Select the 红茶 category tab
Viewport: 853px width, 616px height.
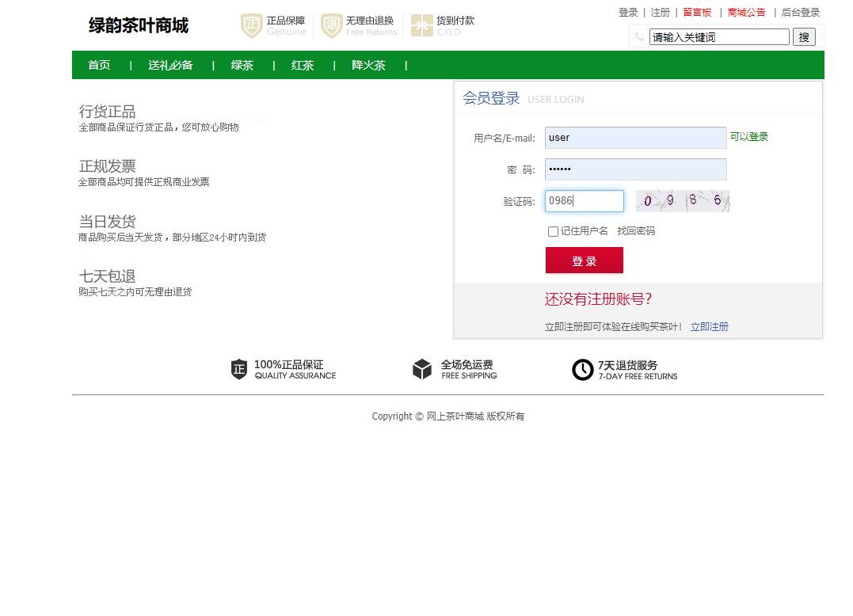tap(302, 65)
